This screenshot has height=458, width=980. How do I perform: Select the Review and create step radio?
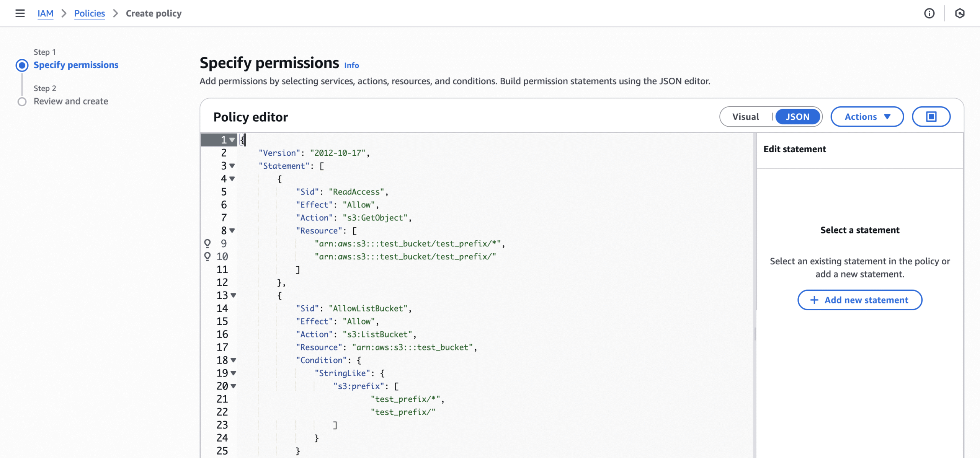[x=22, y=102]
